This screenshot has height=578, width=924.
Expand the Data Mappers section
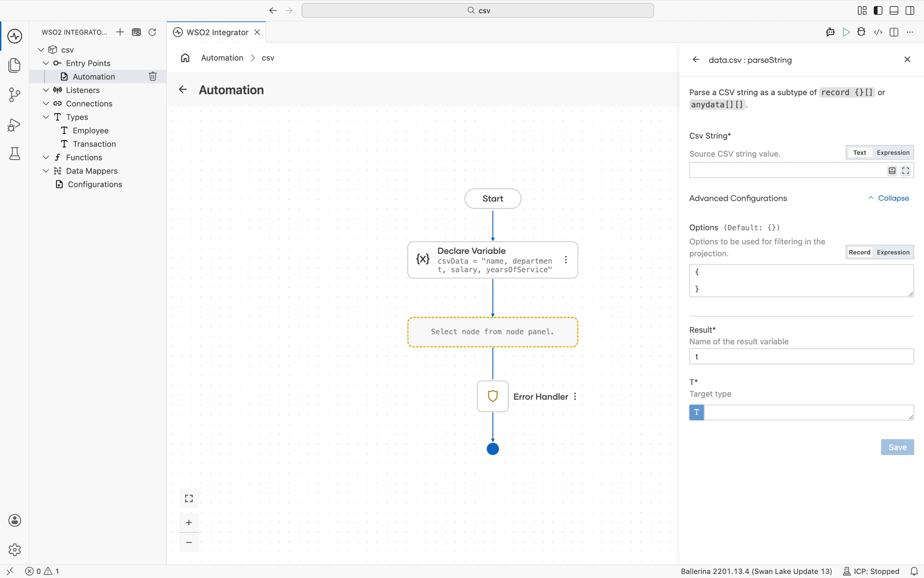click(46, 171)
